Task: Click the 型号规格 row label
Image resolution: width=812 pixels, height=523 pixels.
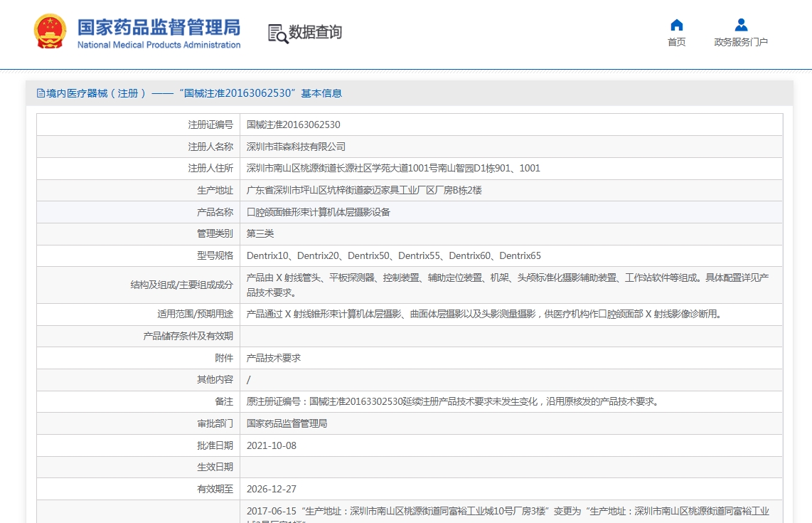Action: tap(215, 255)
